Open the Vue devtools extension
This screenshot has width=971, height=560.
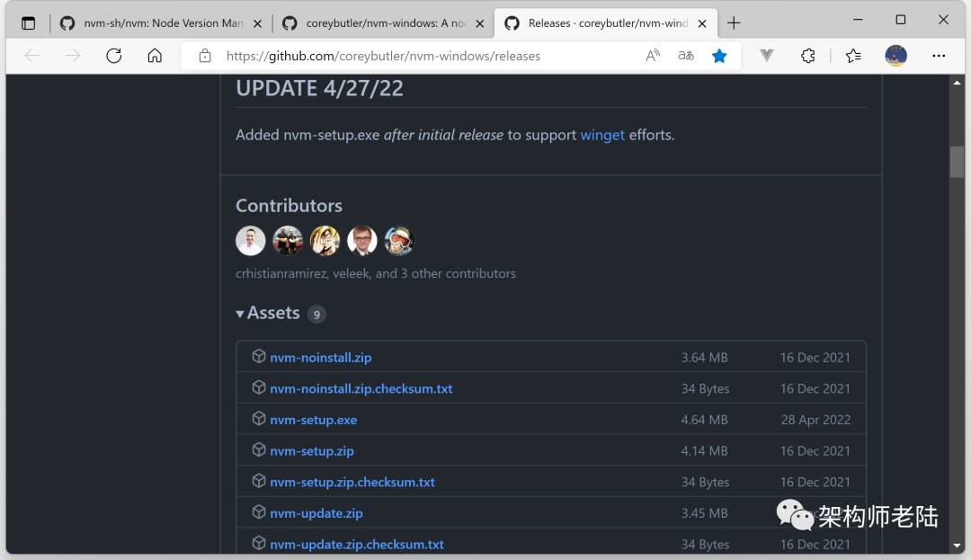click(767, 56)
